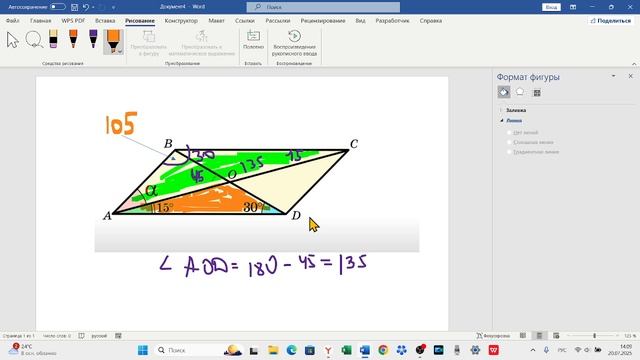
Task: Open Format Shape pane options dropdown
Action: tap(613, 76)
